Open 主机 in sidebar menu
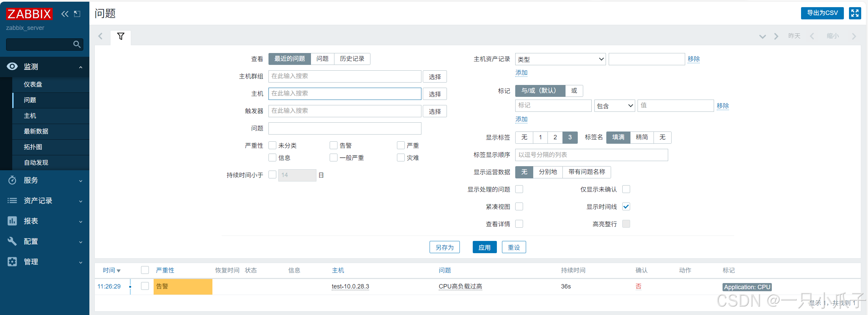 coord(51,116)
